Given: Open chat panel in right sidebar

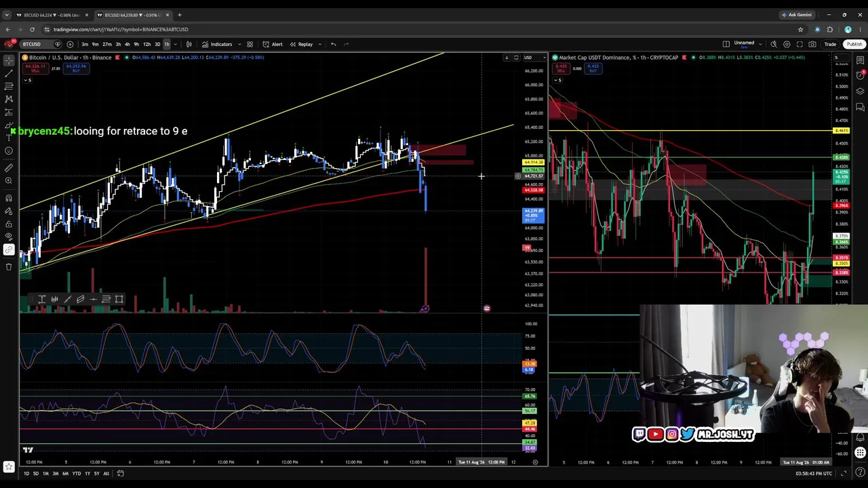Looking at the screenshot, I should pyautogui.click(x=861, y=107).
